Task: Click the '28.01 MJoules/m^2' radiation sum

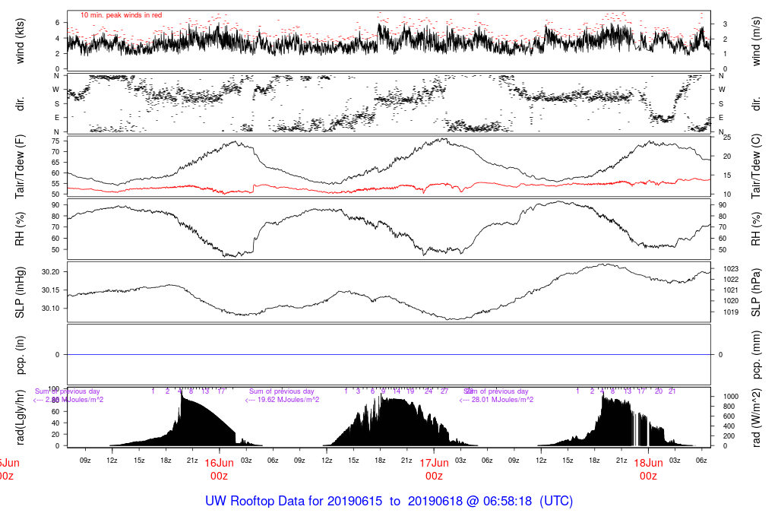Action: [496, 400]
